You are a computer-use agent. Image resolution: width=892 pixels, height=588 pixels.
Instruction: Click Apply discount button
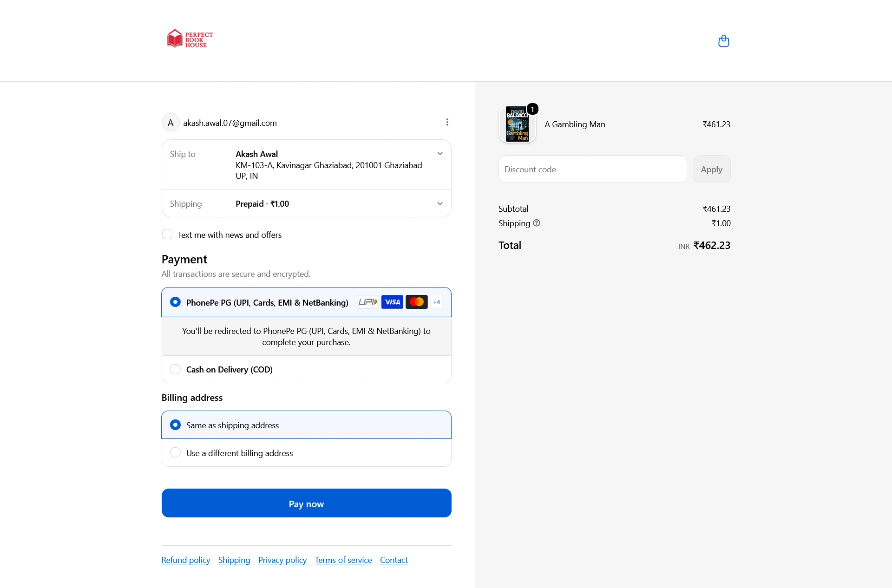[x=711, y=169]
